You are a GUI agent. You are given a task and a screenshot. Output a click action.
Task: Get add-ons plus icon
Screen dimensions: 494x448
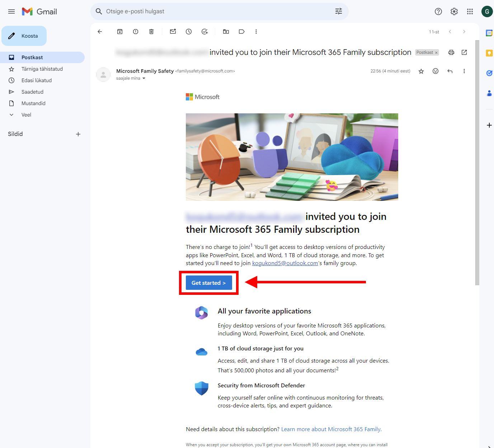click(489, 125)
